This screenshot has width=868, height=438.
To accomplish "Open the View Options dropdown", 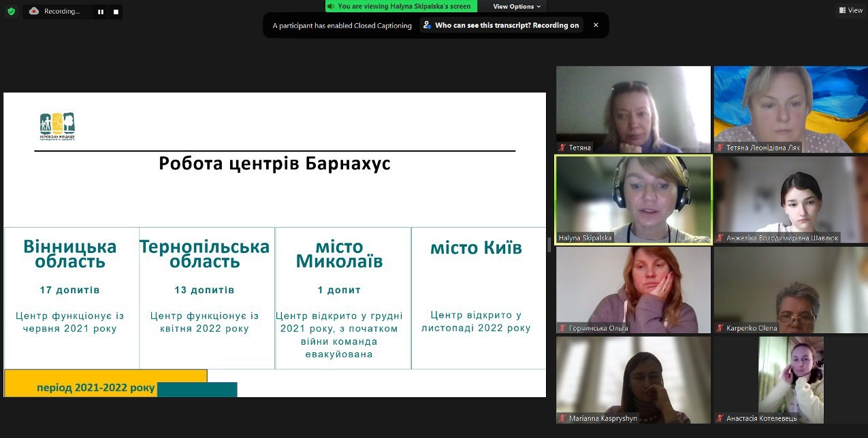I will coord(517,6).
